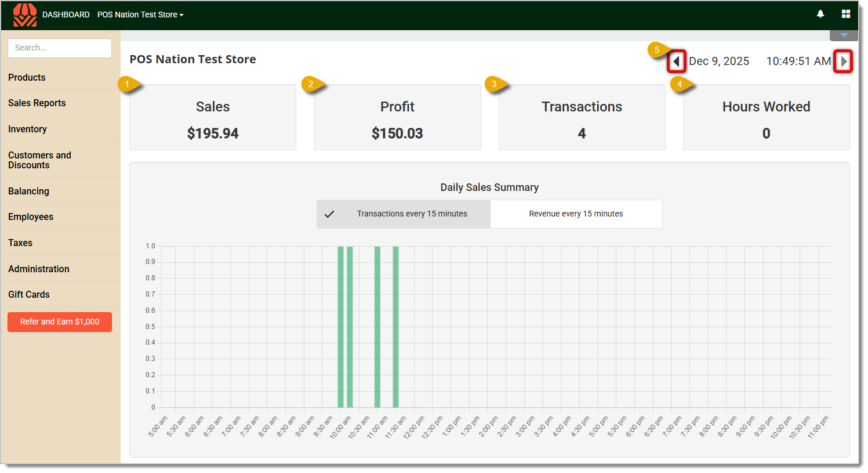Open the POS Nation Test Store dropdown

click(140, 15)
